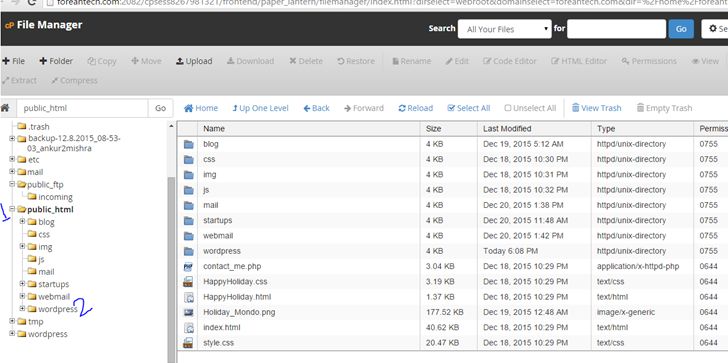
Task: Go to Home directory link
Action: tap(201, 108)
